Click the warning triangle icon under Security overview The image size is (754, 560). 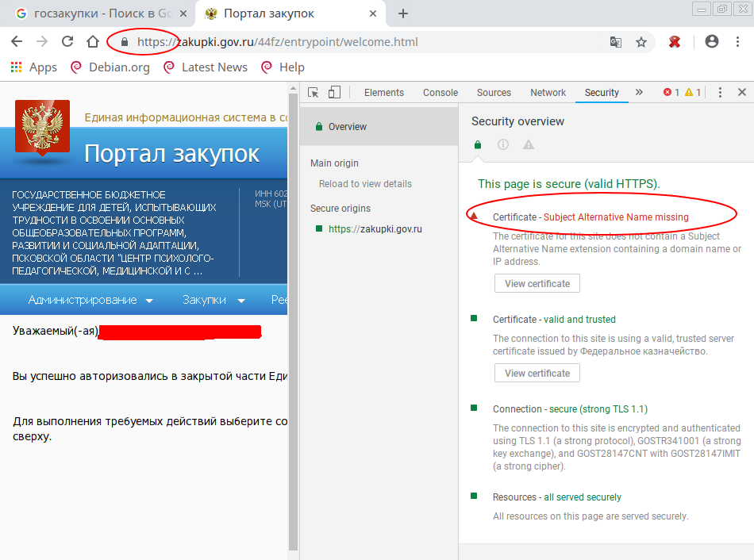529,144
